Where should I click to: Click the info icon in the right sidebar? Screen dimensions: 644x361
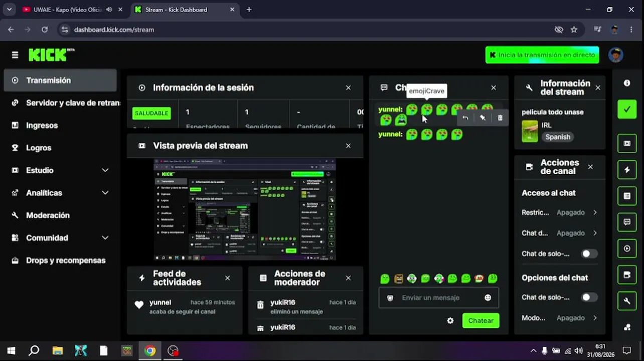point(627,83)
